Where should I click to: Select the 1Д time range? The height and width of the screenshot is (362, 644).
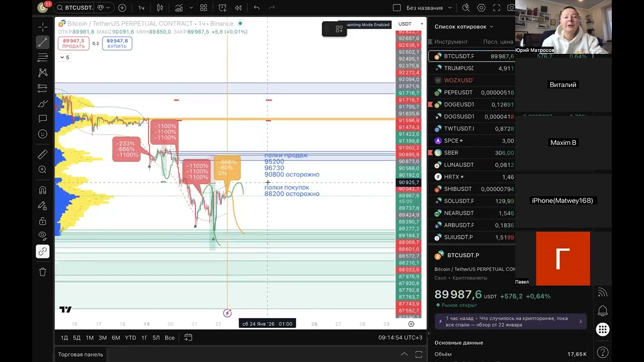coord(64,337)
